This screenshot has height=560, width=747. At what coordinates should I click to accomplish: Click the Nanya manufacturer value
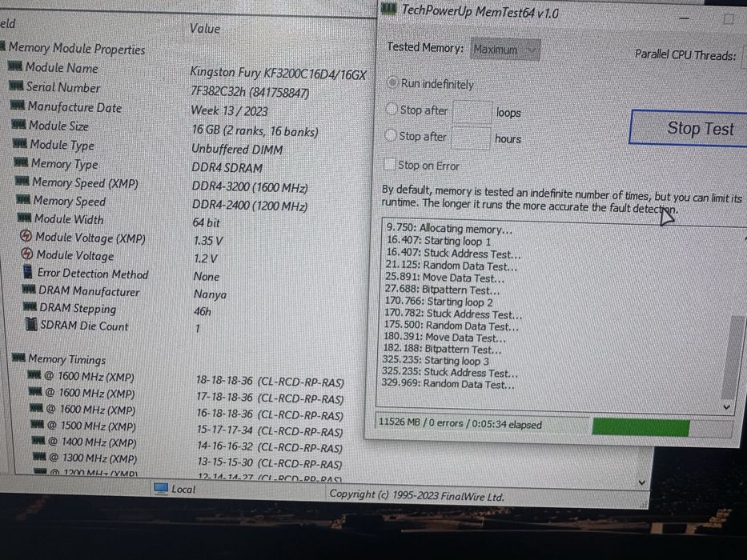(210, 294)
